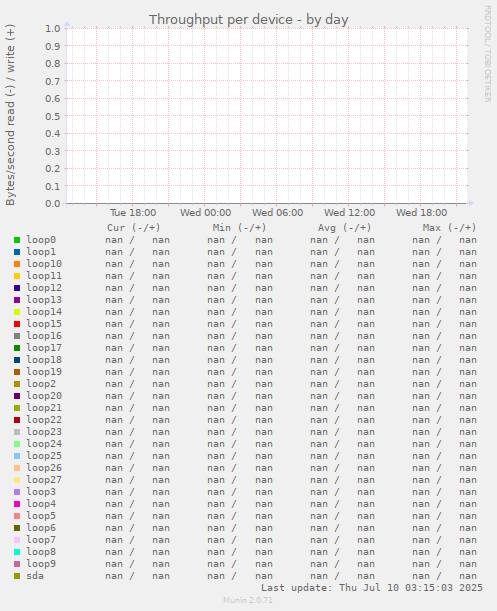497x611 pixels.
Task: Click the 1.0 y-axis value
Action: (53, 28)
